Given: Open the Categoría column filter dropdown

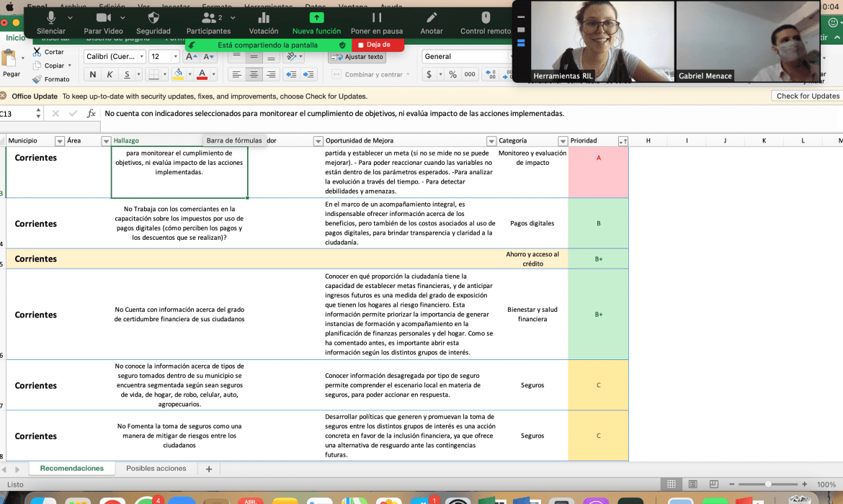Looking at the screenshot, I should (x=563, y=141).
